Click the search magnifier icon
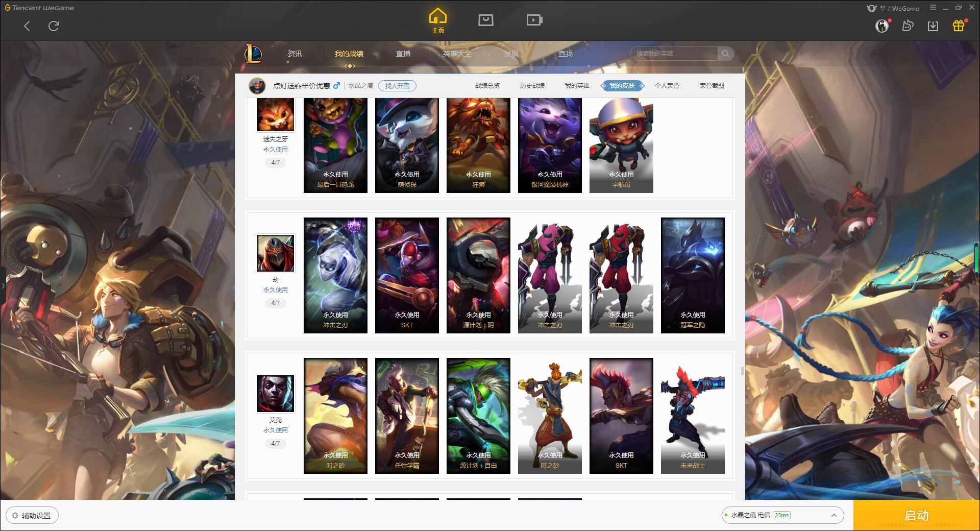 pyautogui.click(x=725, y=53)
